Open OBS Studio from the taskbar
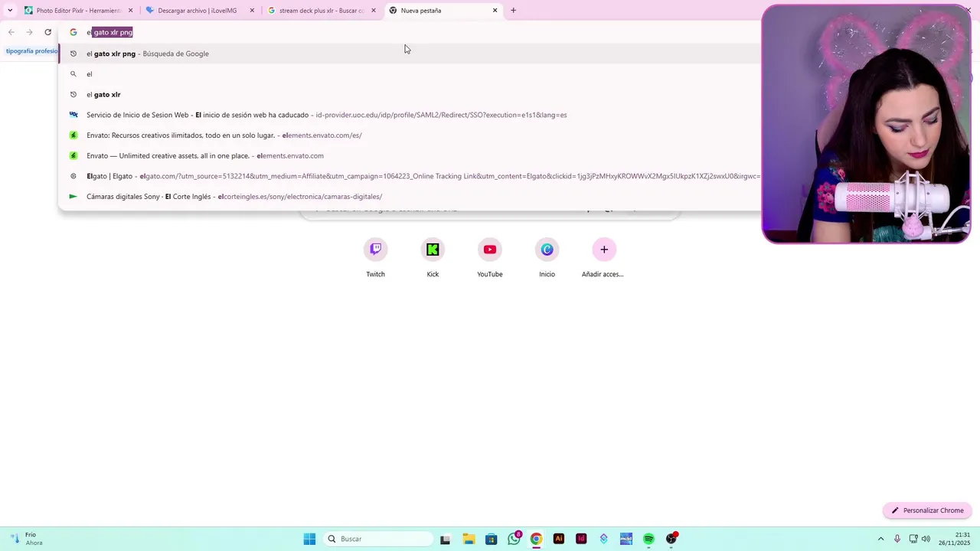This screenshot has height=551, width=980. coord(671,539)
